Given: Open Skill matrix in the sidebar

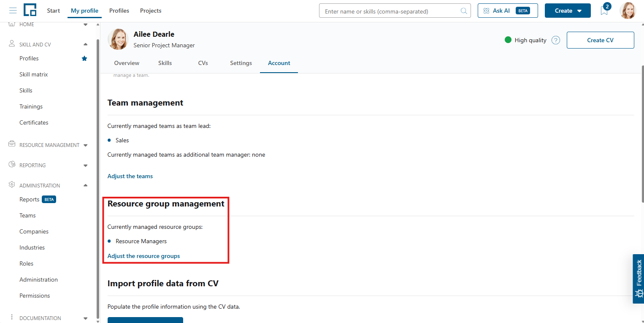Looking at the screenshot, I should (34, 74).
